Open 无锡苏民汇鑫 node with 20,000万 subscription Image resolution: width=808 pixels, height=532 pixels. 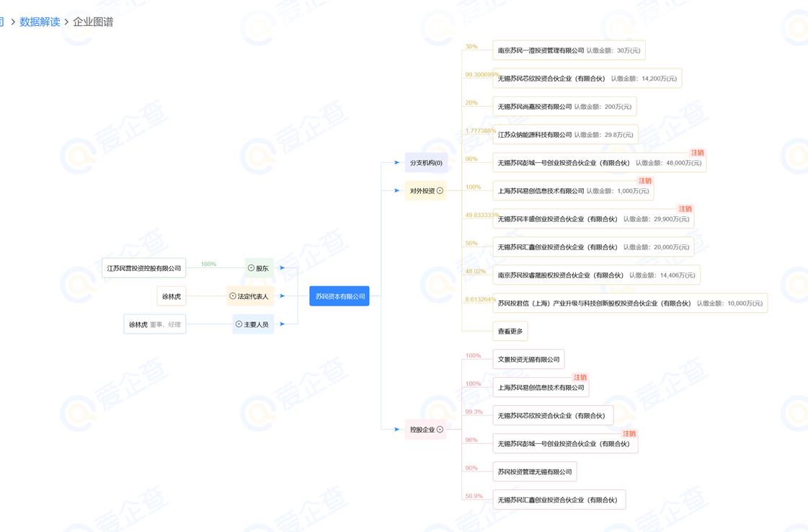tap(593, 247)
